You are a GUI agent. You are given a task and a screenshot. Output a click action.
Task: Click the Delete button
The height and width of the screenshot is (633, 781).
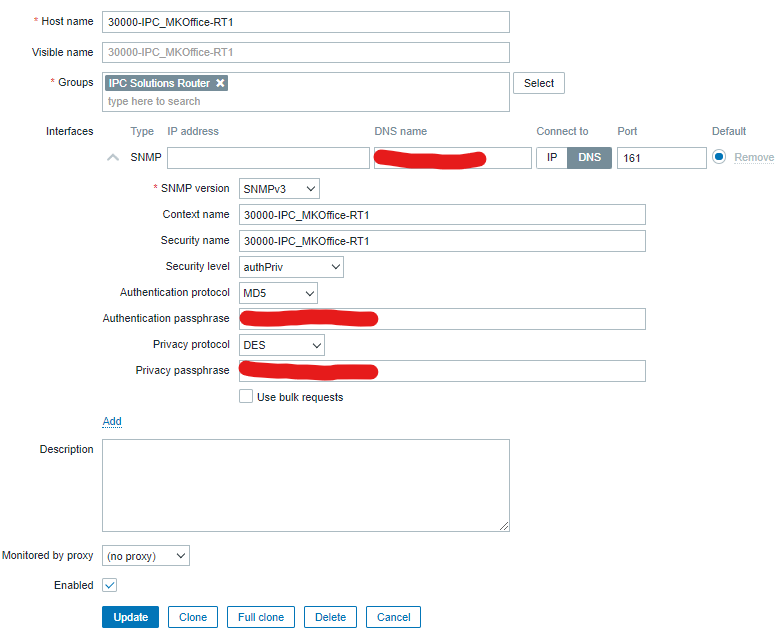click(x=330, y=617)
